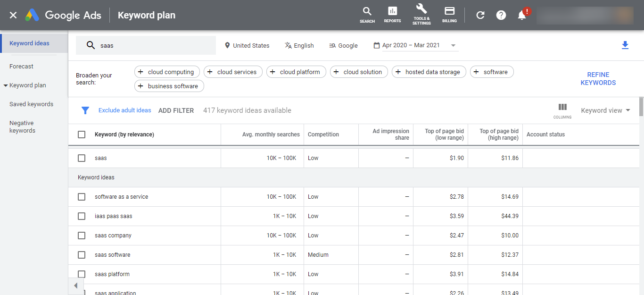Click the ADD FILTER button
The image size is (644, 295).
[176, 110]
